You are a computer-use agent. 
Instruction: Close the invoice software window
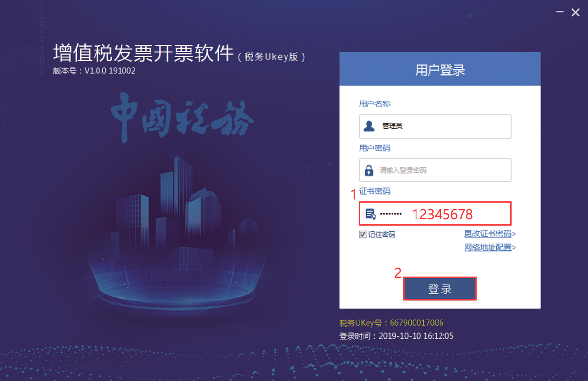coord(576,13)
